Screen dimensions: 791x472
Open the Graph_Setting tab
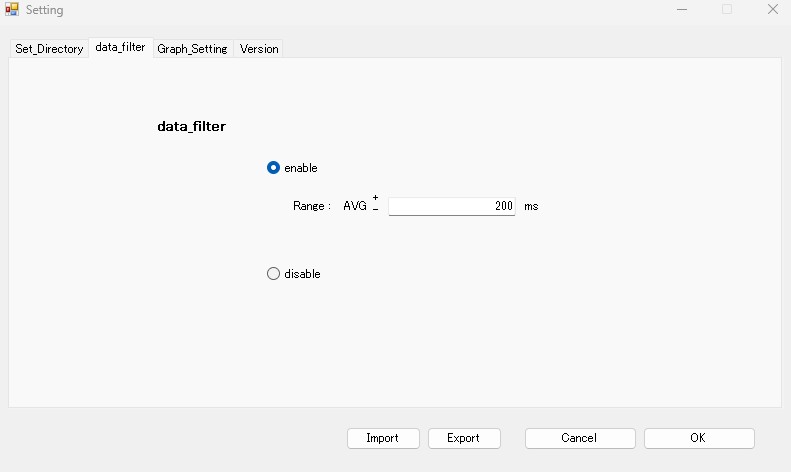(192, 49)
